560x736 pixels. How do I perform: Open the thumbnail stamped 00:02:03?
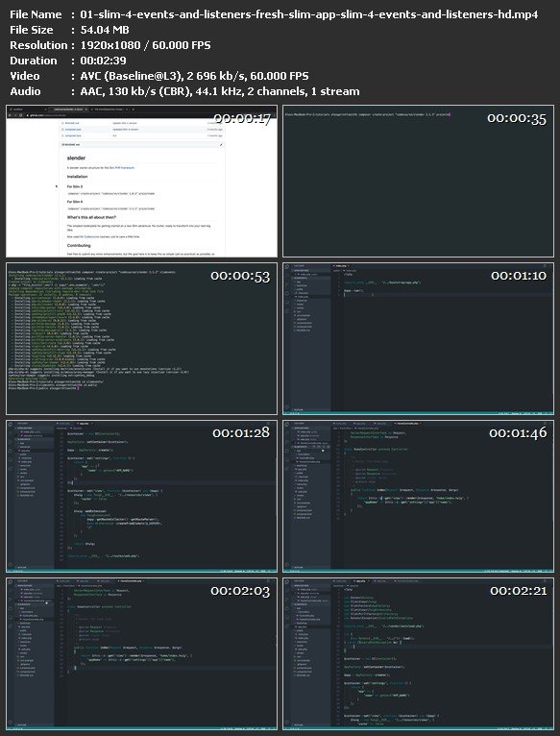click(x=141, y=654)
